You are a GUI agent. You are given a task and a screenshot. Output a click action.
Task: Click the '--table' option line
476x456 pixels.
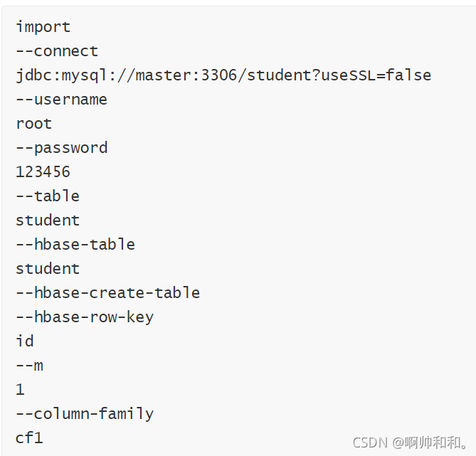(48, 196)
